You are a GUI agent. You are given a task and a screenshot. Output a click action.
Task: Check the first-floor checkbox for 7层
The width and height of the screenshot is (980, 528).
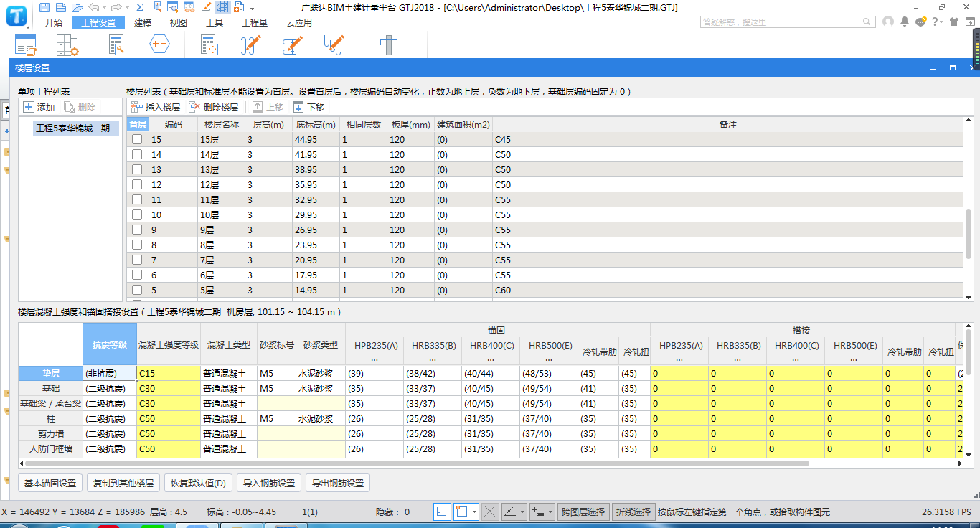tap(137, 260)
